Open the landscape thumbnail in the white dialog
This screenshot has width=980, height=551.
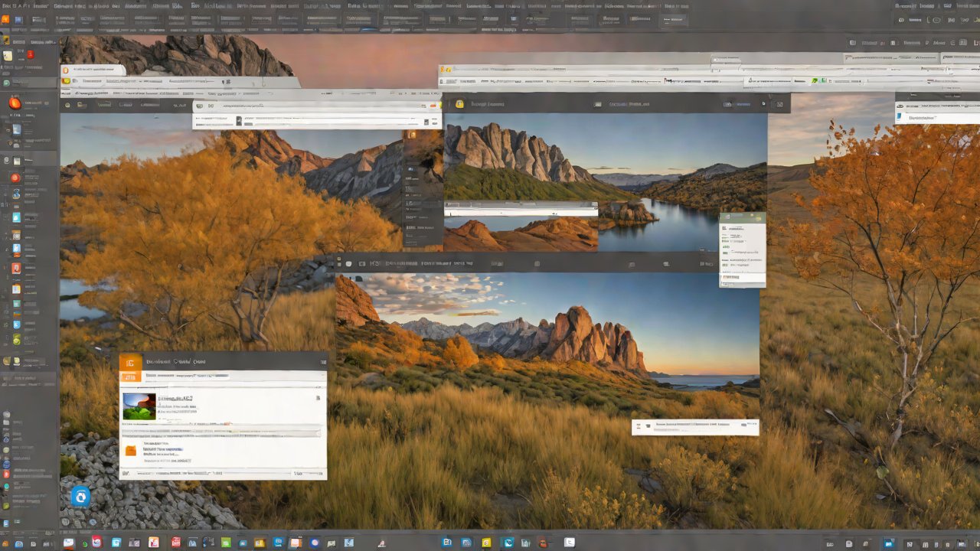click(x=139, y=406)
